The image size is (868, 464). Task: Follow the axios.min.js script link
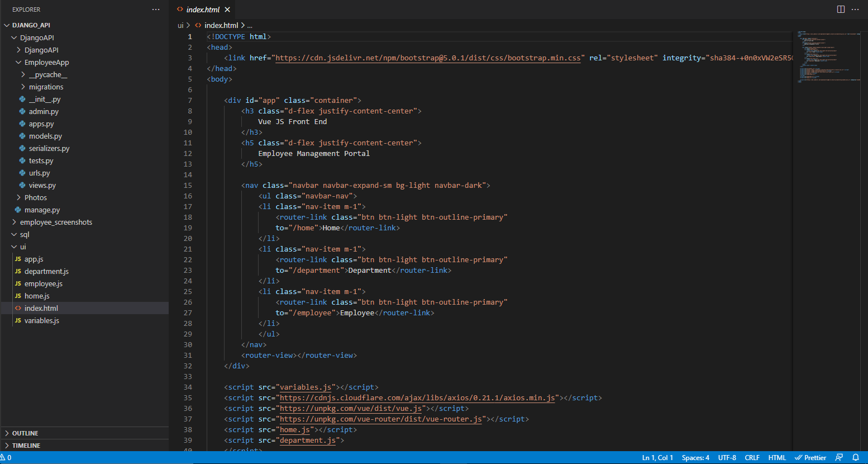(x=417, y=398)
